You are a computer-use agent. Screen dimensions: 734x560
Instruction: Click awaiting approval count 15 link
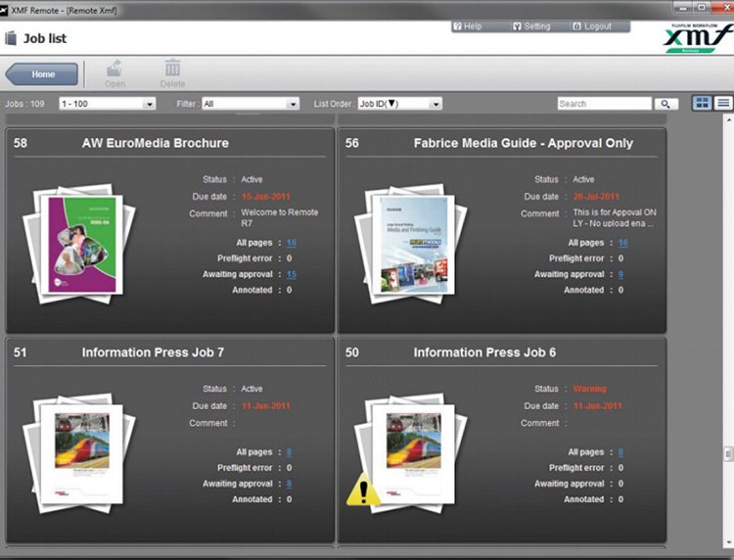pos(292,274)
